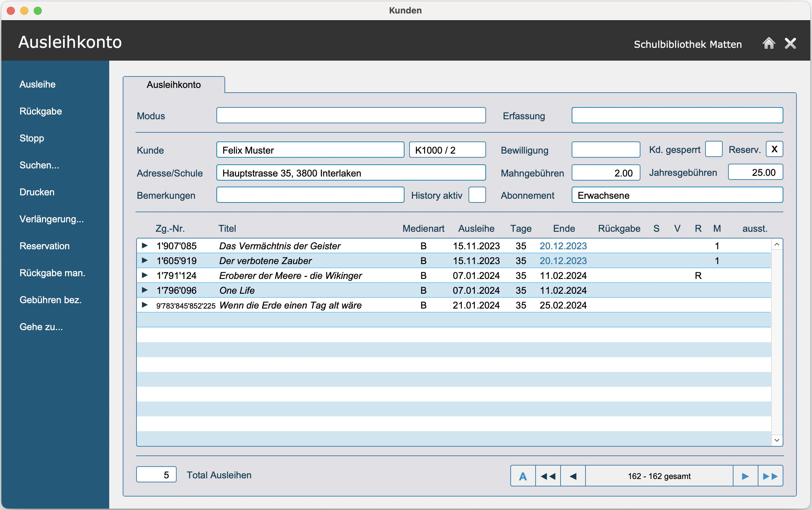Toggle the Reserv. checkbox
812x510 pixels.
click(774, 149)
